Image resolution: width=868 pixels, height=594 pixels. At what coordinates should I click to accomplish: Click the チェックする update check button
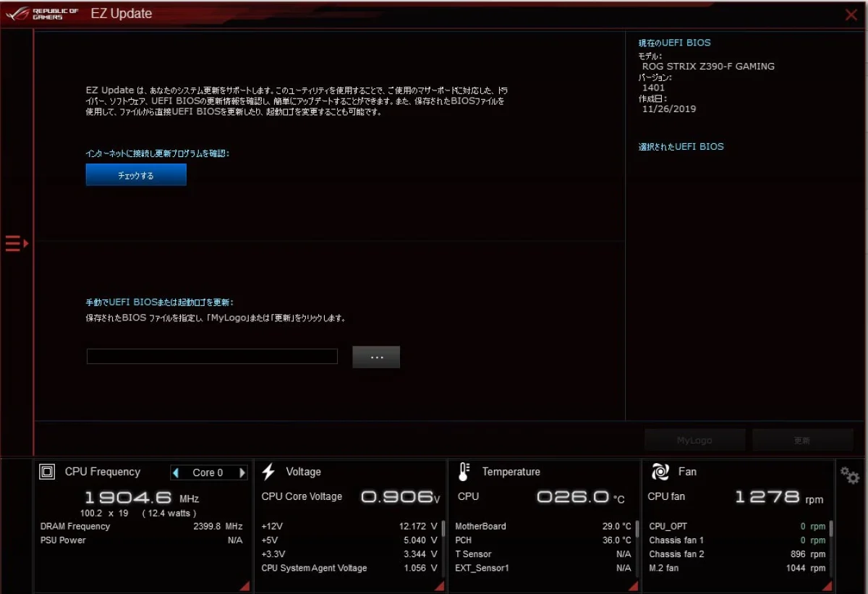(x=136, y=174)
